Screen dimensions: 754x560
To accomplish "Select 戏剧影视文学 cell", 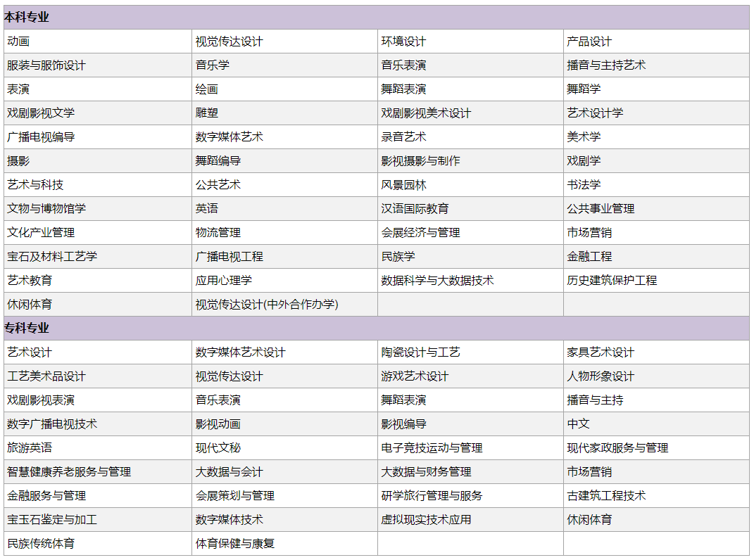I will [98, 113].
